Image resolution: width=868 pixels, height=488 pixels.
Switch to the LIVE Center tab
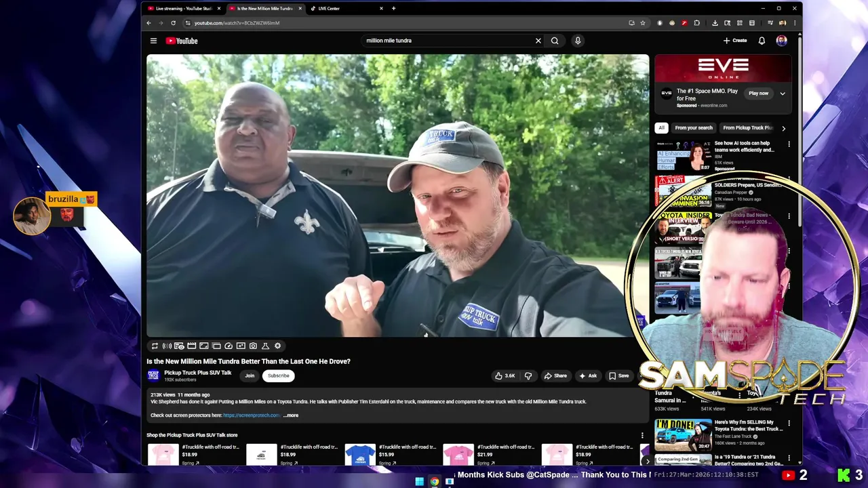(x=346, y=9)
